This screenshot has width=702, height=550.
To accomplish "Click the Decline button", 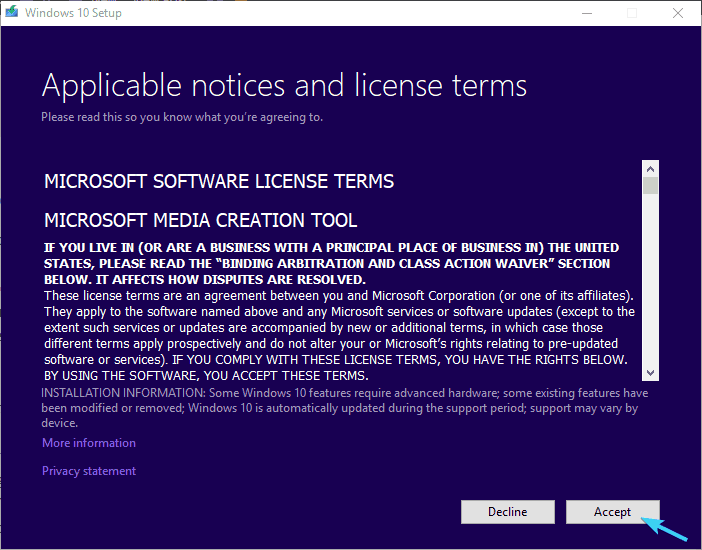I will coord(508,511).
